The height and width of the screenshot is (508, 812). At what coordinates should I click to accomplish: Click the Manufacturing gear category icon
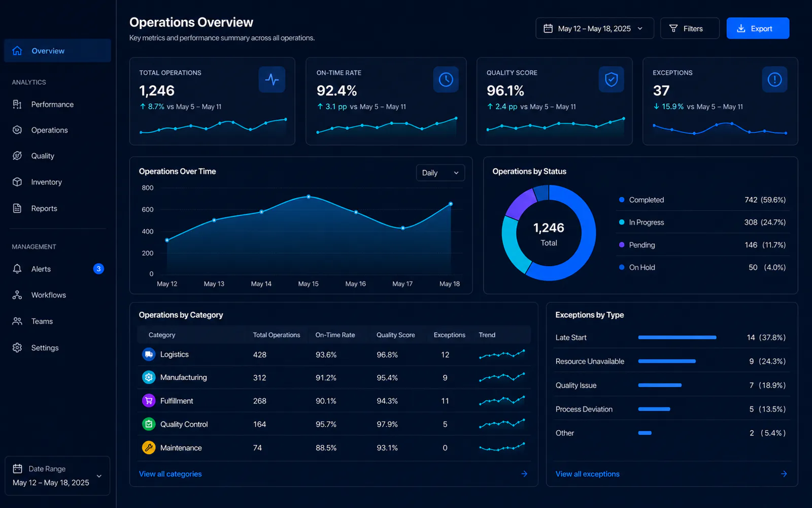pos(149,377)
